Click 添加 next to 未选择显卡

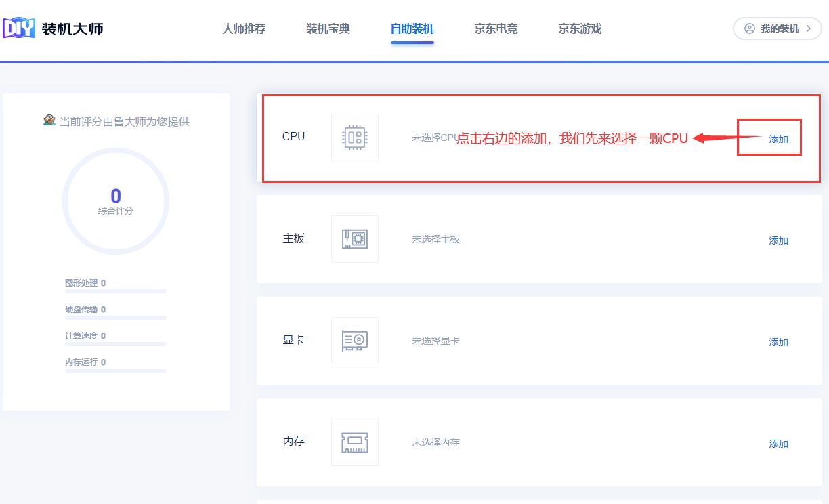point(778,342)
